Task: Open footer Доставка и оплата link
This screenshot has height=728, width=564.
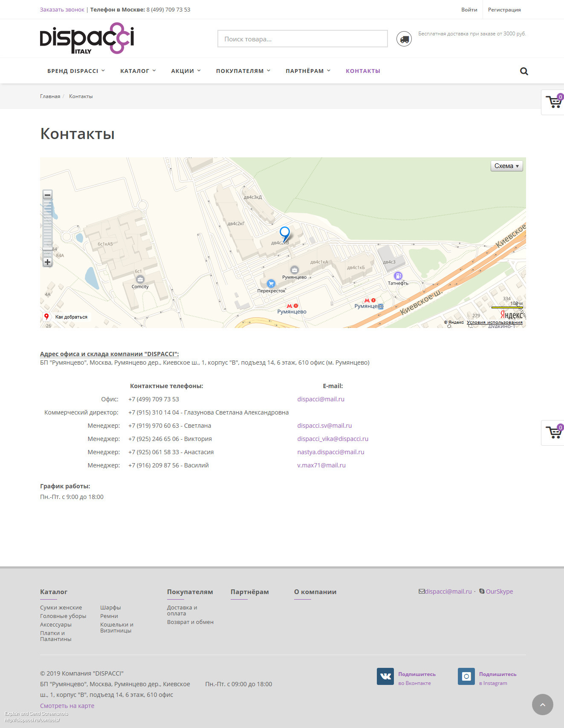Action: pyautogui.click(x=182, y=611)
